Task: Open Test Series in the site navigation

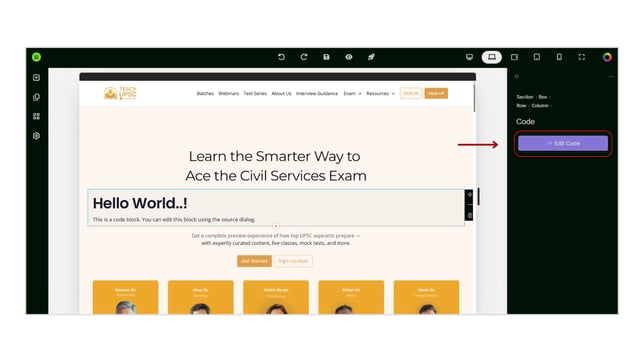Action: (255, 94)
